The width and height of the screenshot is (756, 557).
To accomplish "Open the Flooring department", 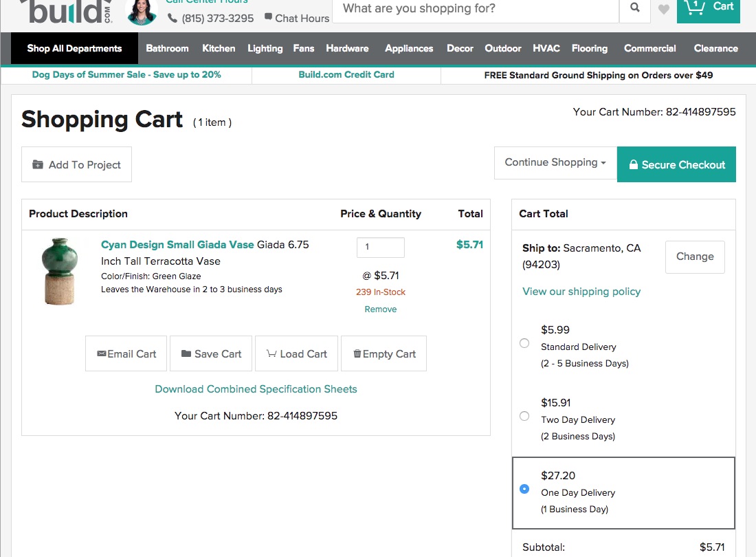I will pyautogui.click(x=590, y=48).
